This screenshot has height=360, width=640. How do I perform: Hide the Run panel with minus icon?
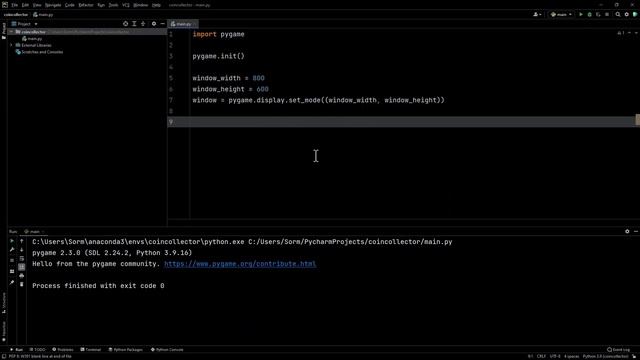(x=636, y=231)
